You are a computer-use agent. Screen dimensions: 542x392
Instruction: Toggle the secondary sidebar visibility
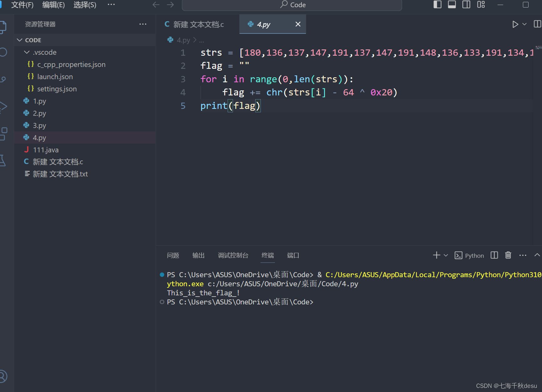tap(466, 5)
